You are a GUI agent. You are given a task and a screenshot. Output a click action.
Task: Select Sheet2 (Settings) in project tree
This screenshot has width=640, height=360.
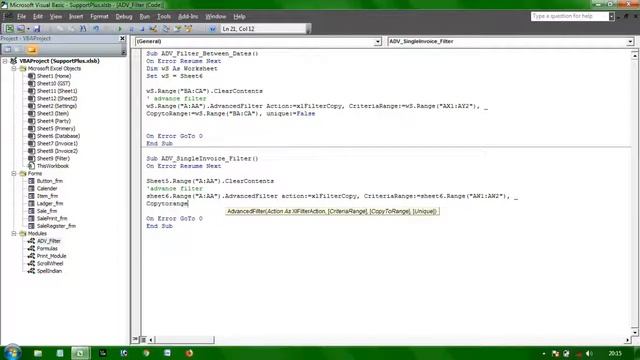[x=56, y=106]
